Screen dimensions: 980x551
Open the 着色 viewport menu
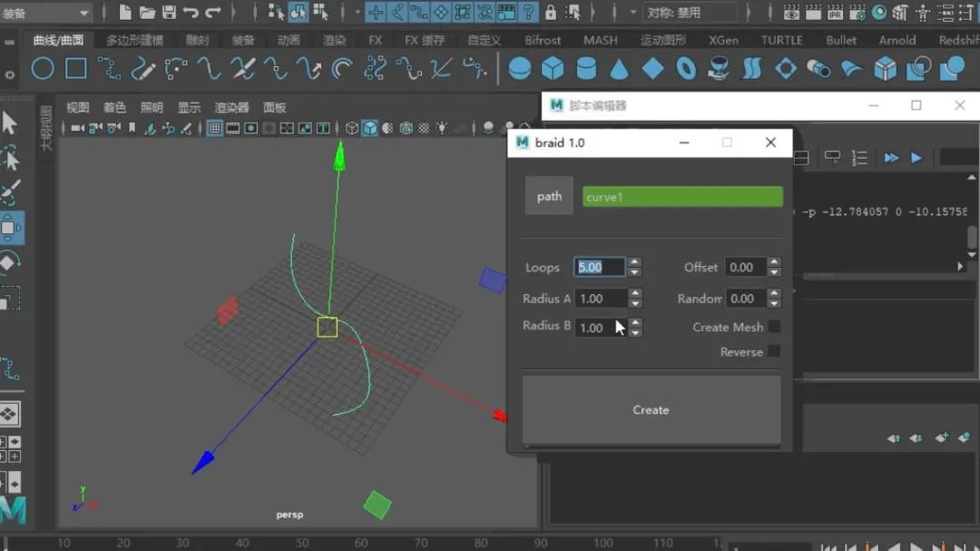(x=114, y=108)
